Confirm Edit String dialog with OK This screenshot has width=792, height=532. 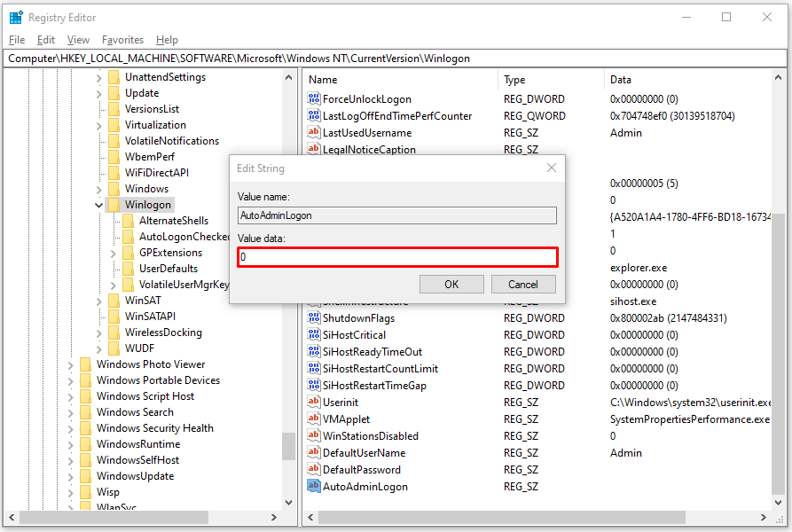(451, 284)
